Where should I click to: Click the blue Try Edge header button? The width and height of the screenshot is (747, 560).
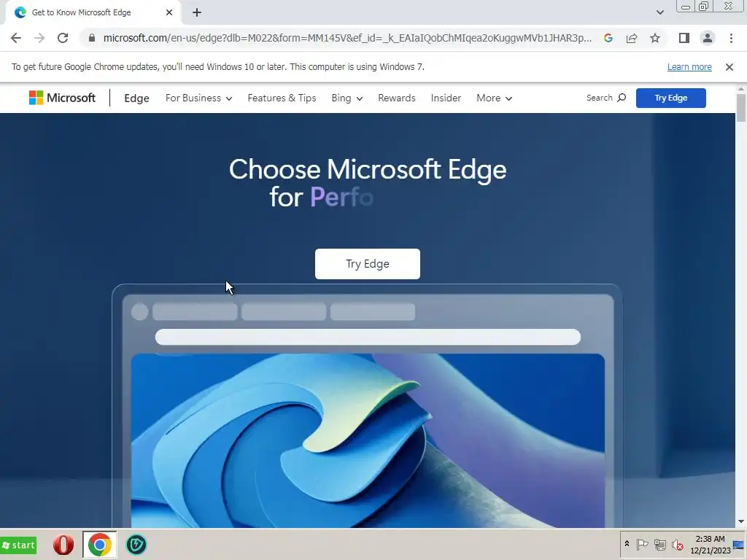click(671, 98)
